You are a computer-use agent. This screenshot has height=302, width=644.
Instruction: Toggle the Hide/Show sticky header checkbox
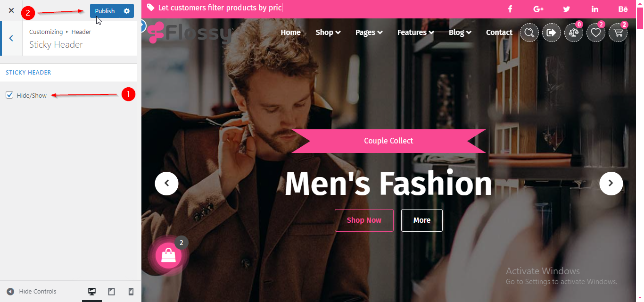click(9, 95)
